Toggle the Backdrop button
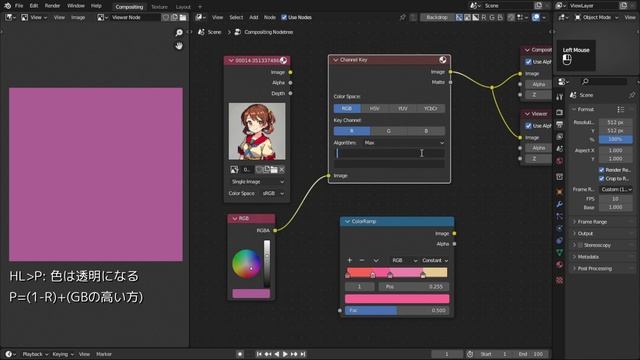 [x=437, y=18]
